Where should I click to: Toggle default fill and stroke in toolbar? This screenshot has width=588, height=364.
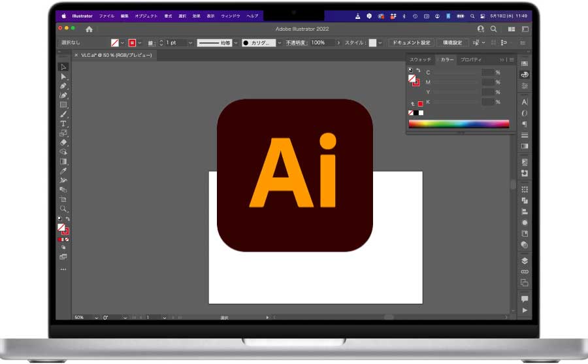point(59,218)
